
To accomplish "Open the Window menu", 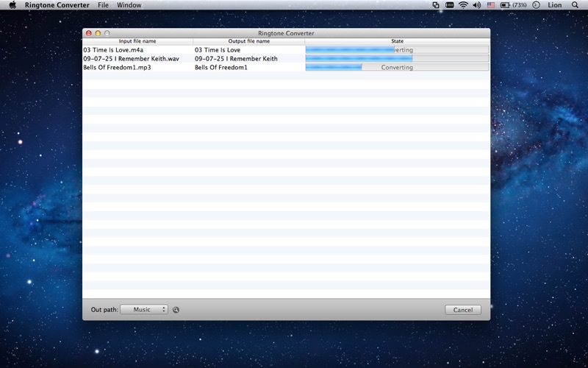I will pos(129,5).
